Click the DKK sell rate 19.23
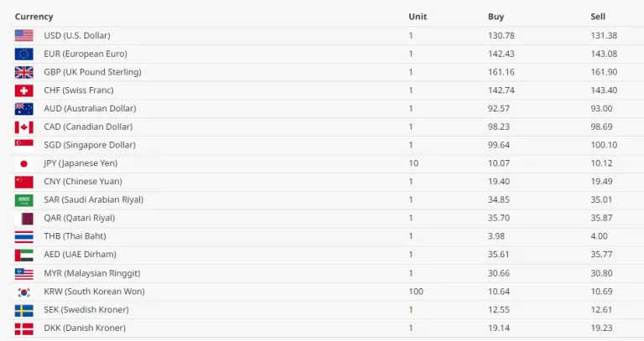 601,328
